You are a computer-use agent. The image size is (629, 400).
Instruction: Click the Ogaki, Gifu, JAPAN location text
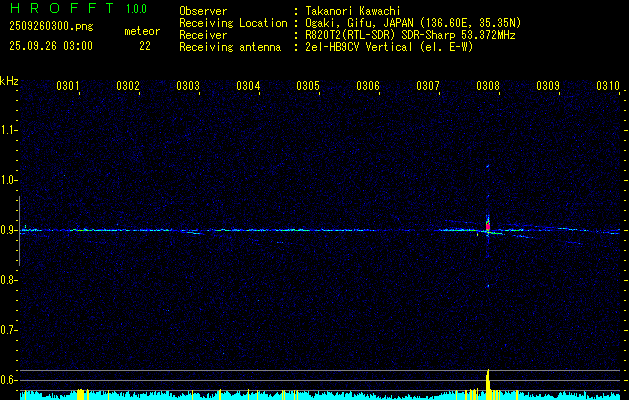click(413, 23)
